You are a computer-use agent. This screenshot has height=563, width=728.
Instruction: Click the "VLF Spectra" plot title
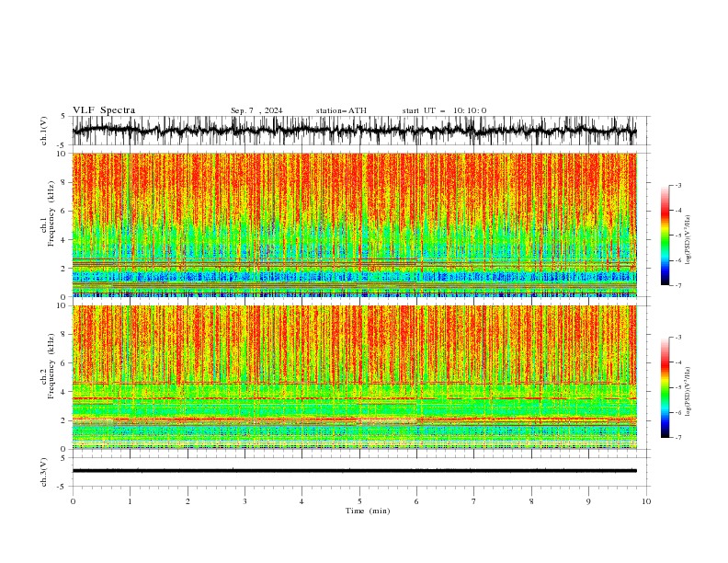104,110
